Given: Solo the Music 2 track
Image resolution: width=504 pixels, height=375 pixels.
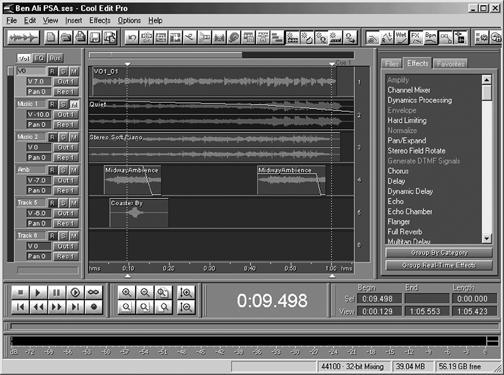Looking at the screenshot, I should [x=63, y=137].
